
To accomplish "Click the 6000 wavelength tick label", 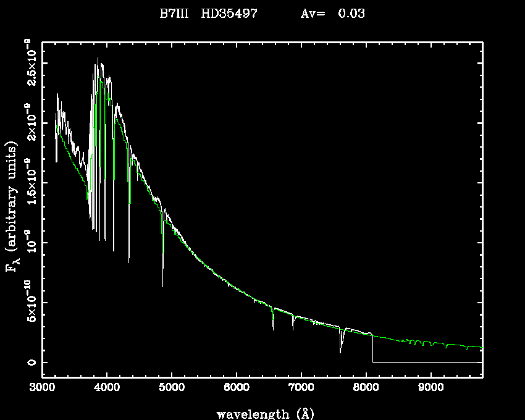I will (237, 390).
